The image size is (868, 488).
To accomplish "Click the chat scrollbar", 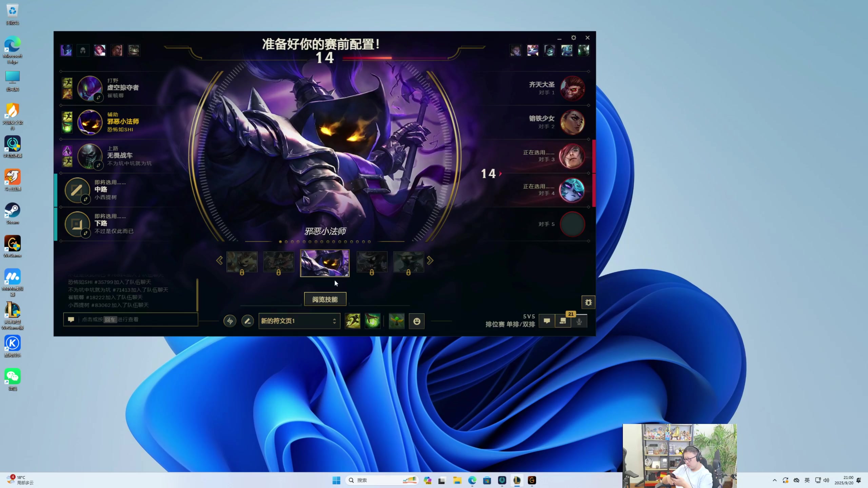I will point(197,295).
